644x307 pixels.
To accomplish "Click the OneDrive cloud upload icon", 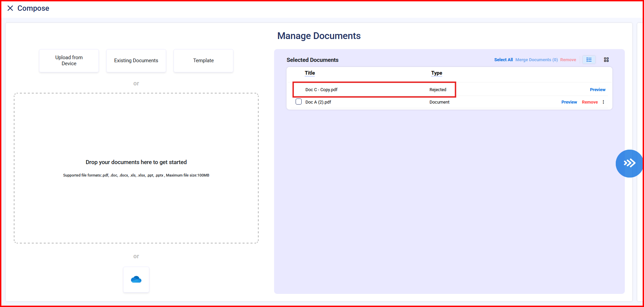I will pyautogui.click(x=136, y=279).
